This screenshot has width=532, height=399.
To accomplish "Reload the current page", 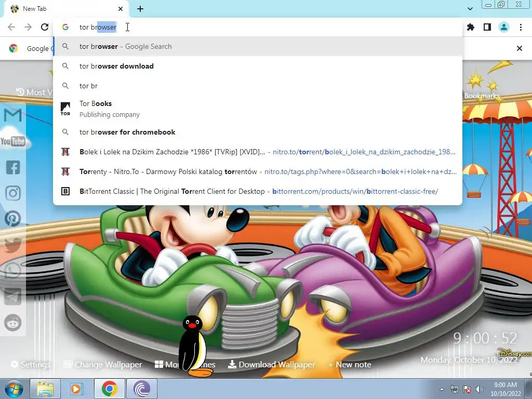I will click(x=45, y=27).
